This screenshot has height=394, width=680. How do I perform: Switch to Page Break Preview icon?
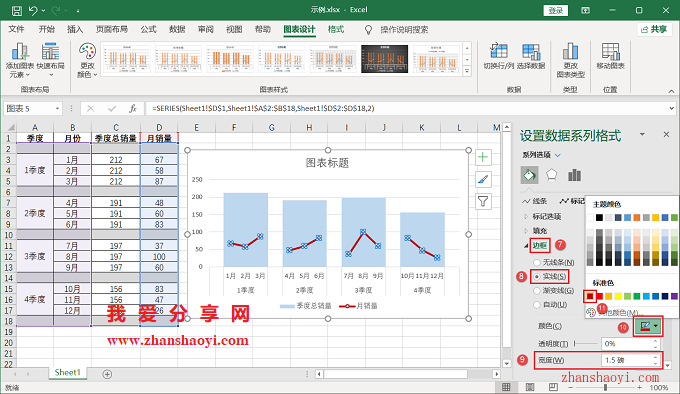[553, 387]
